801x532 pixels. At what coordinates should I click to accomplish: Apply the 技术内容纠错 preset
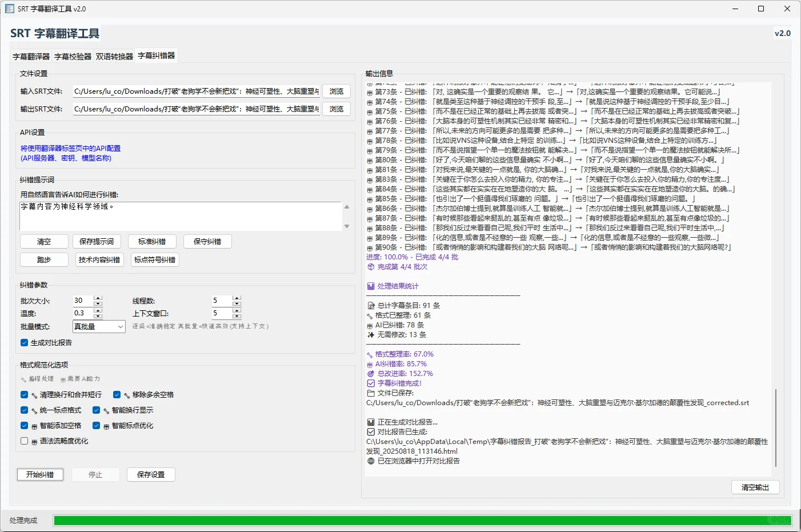[99, 260]
